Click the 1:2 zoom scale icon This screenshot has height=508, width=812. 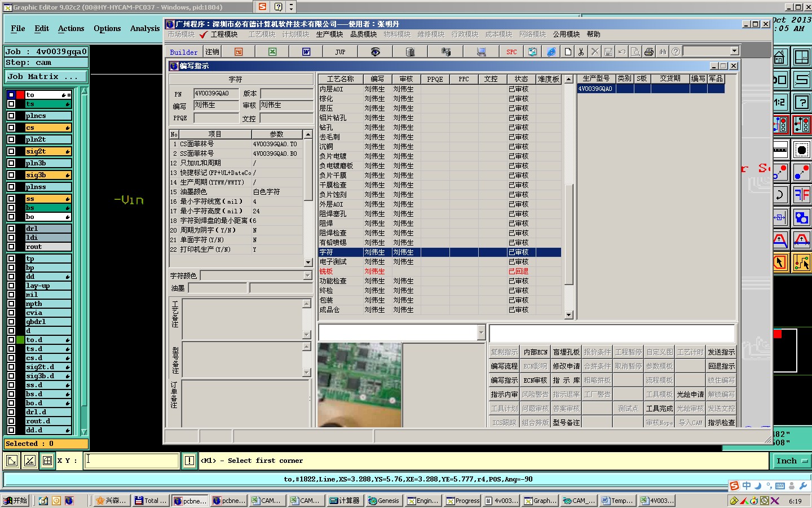click(x=780, y=102)
